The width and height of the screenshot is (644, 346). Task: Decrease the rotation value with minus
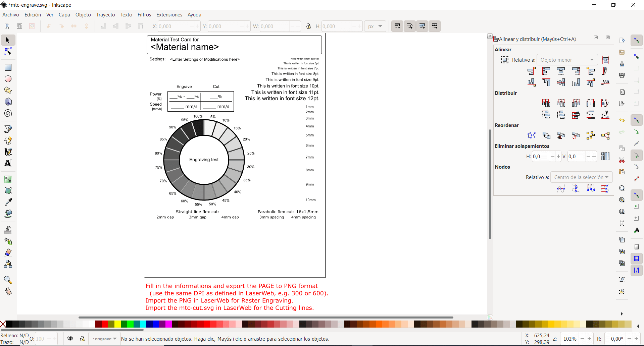tap(629, 339)
